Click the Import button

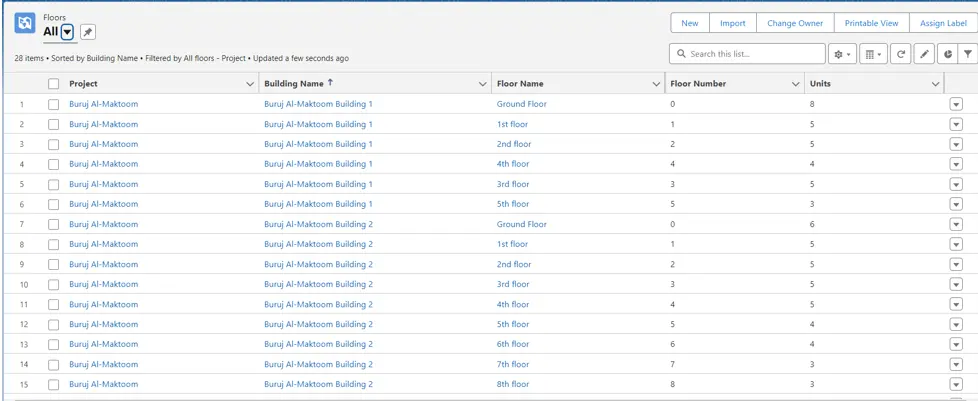point(733,23)
